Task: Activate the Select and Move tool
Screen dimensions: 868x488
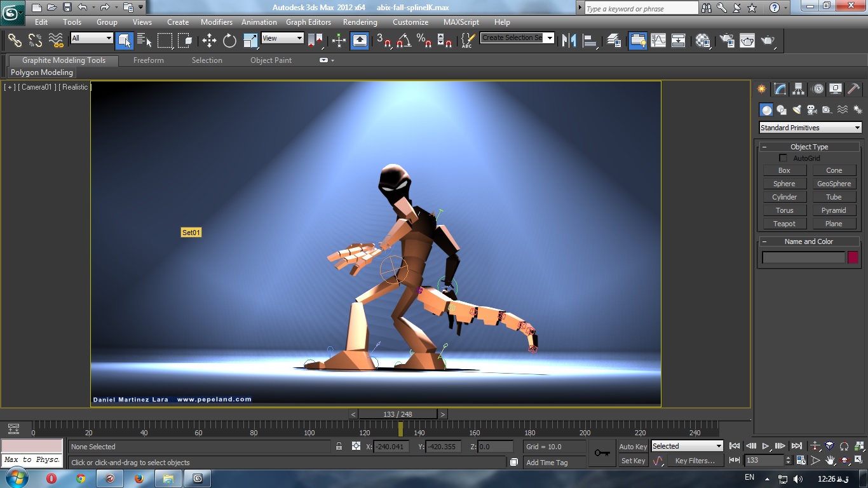Action: coord(209,41)
